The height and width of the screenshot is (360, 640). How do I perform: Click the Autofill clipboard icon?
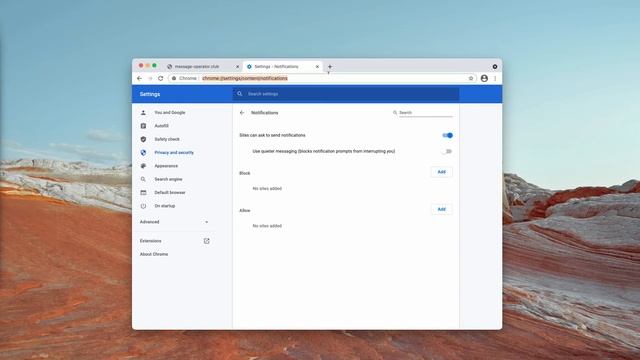point(143,126)
